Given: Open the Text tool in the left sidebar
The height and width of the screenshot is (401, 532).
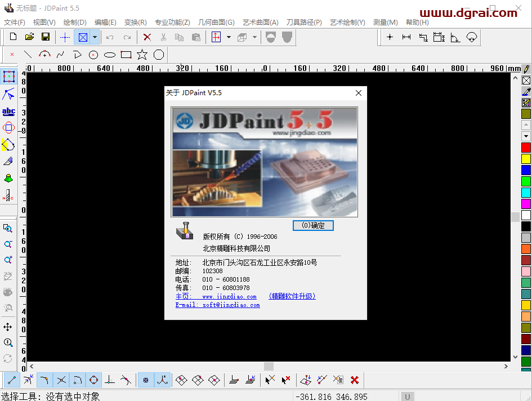Looking at the screenshot, I should tap(8, 110).
